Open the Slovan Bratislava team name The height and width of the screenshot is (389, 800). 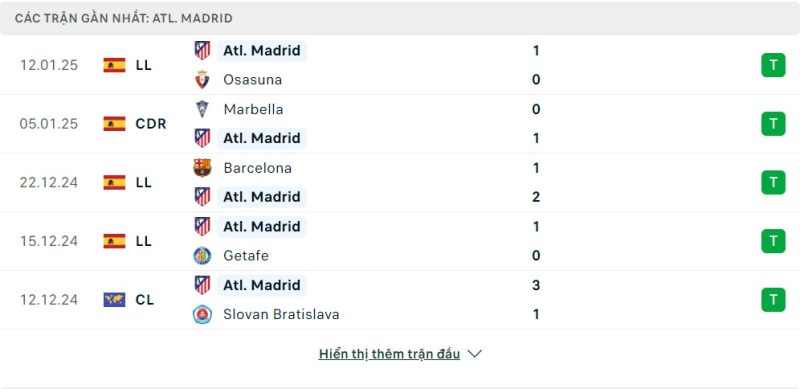pos(281,314)
